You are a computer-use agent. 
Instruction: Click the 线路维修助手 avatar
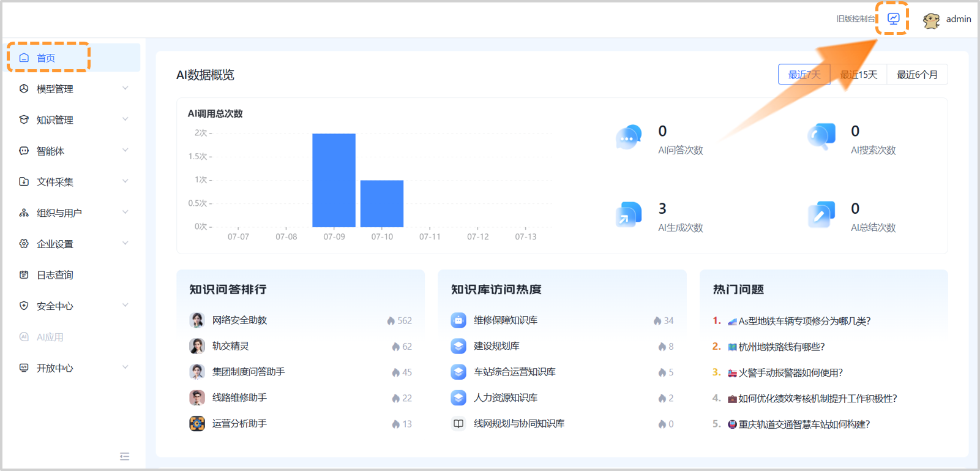click(x=197, y=398)
